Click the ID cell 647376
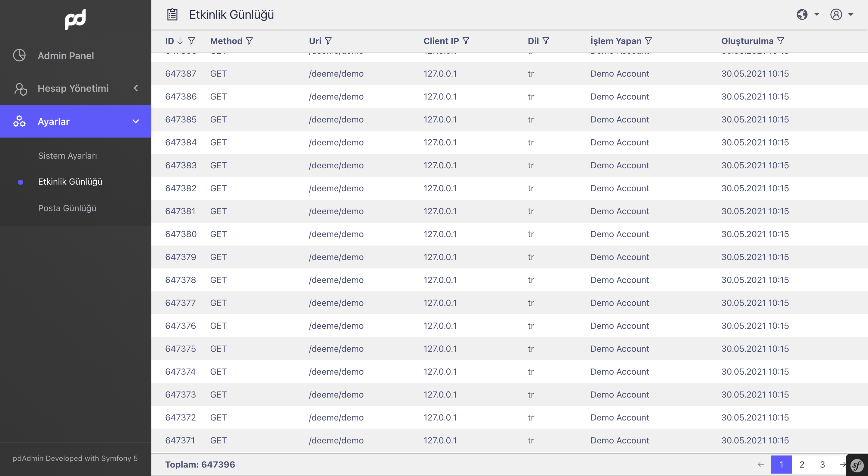The image size is (868, 476). coord(181,326)
